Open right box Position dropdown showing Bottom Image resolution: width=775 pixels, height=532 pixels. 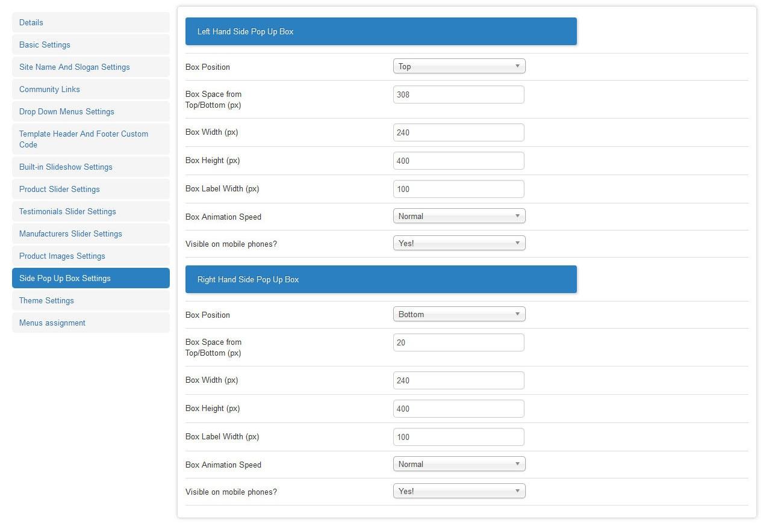[x=459, y=314]
